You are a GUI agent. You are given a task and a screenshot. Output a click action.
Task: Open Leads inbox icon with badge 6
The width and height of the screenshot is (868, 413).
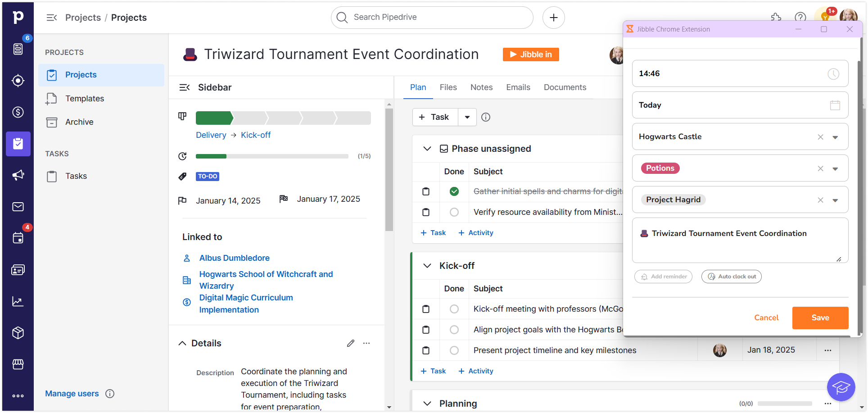(x=18, y=49)
